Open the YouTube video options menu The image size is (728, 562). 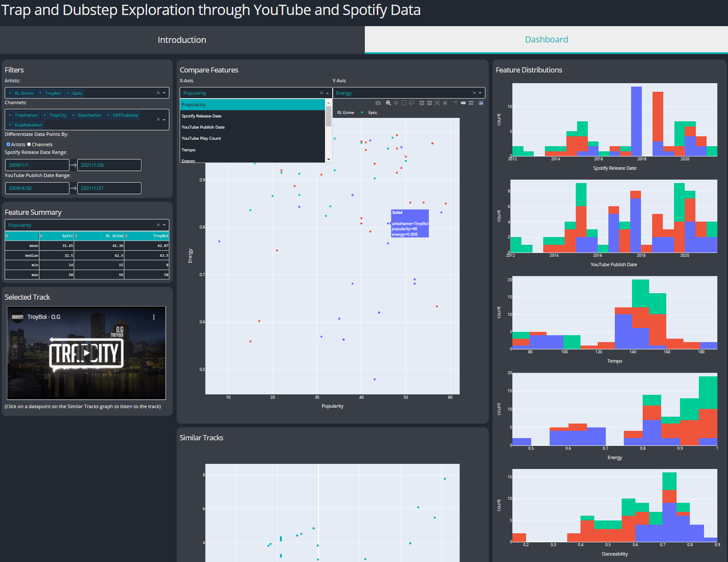(x=154, y=317)
